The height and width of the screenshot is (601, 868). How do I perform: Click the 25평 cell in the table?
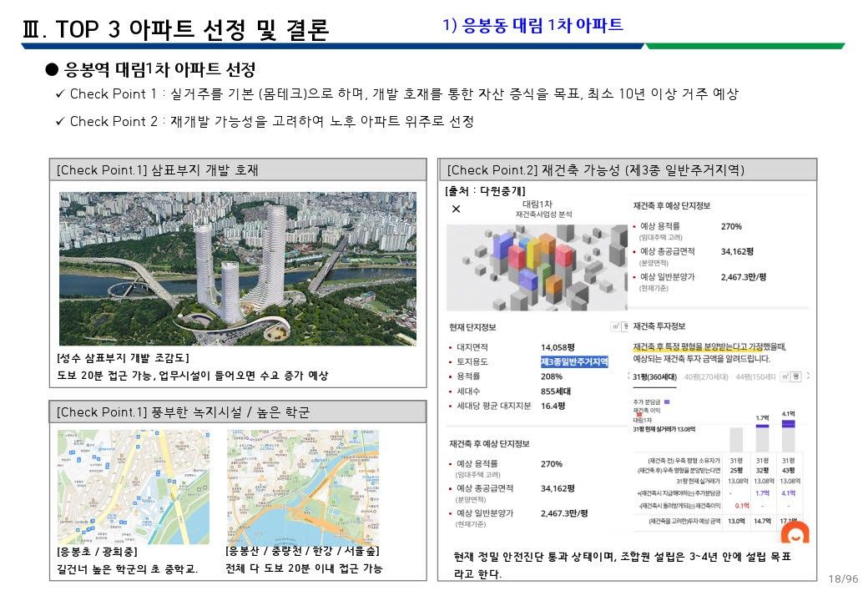pos(736,471)
